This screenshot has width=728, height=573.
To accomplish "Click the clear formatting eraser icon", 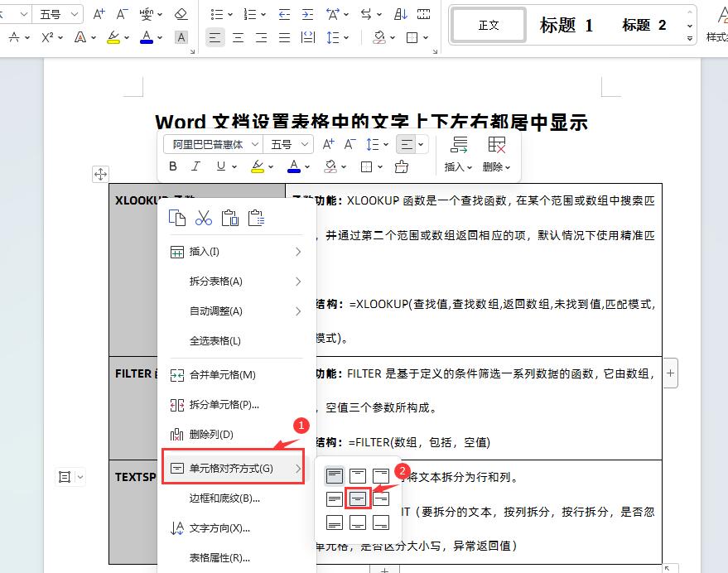I will point(181,14).
